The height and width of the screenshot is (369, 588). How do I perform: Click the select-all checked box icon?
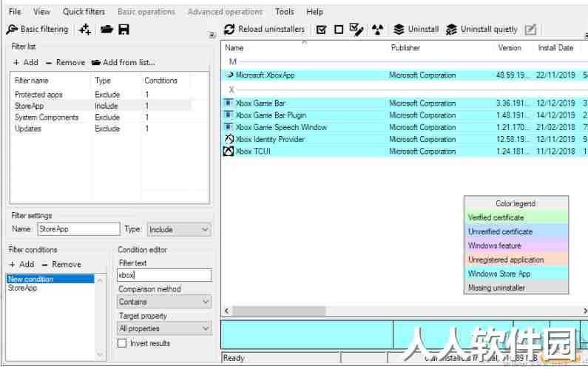(322, 30)
